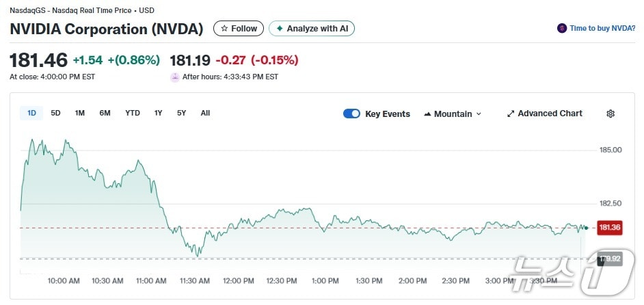This screenshot has width=644, height=305.
Task: Show the 6M chart range
Action: (x=105, y=113)
